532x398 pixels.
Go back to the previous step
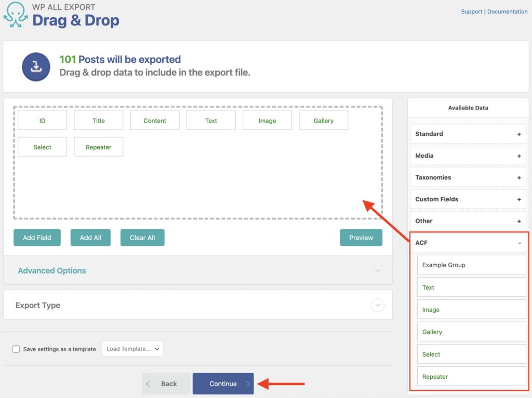tap(167, 383)
